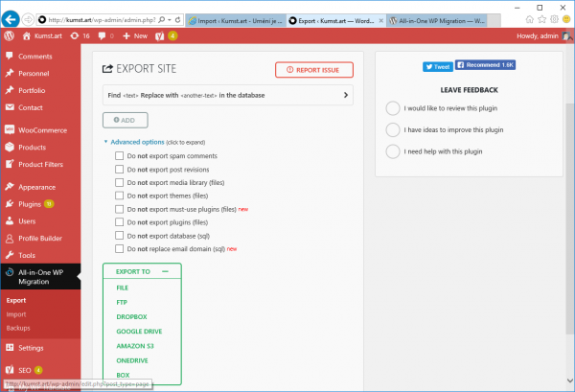This screenshot has height=392, width=575.
Task: Open Plugins from the sidebar icon
Action: pos(9,204)
